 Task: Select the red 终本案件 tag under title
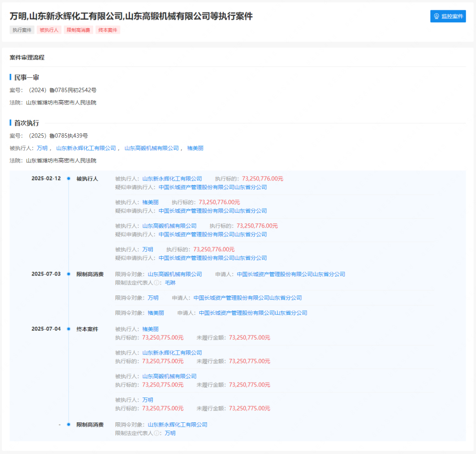click(108, 30)
